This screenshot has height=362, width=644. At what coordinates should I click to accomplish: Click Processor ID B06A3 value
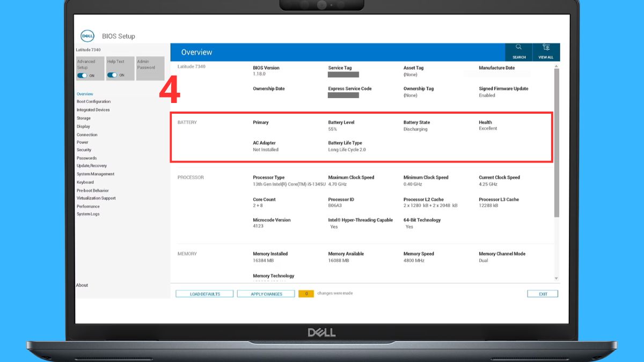click(336, 205)
